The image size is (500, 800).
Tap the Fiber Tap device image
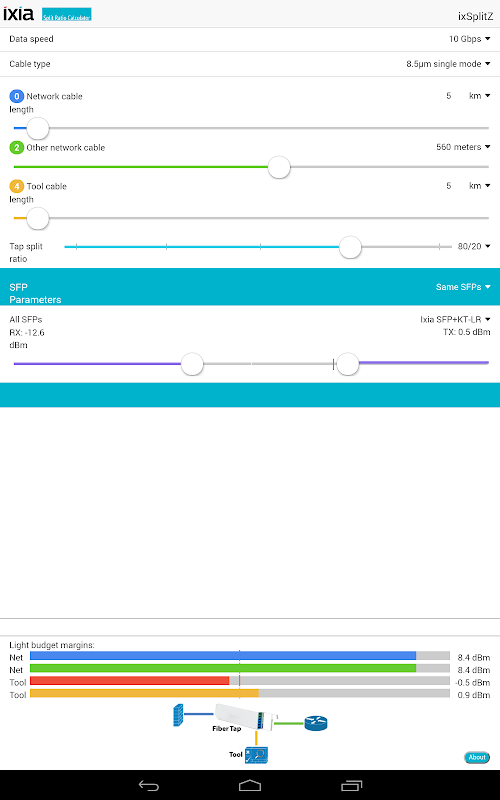pyautogui.click(x=246, y=717)
